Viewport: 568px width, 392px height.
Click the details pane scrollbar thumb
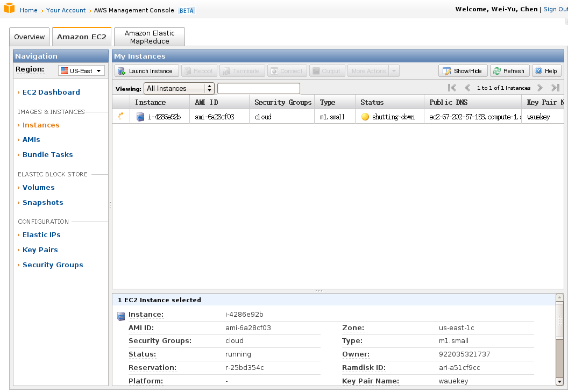pyautogui.click(x=560, y=320)
